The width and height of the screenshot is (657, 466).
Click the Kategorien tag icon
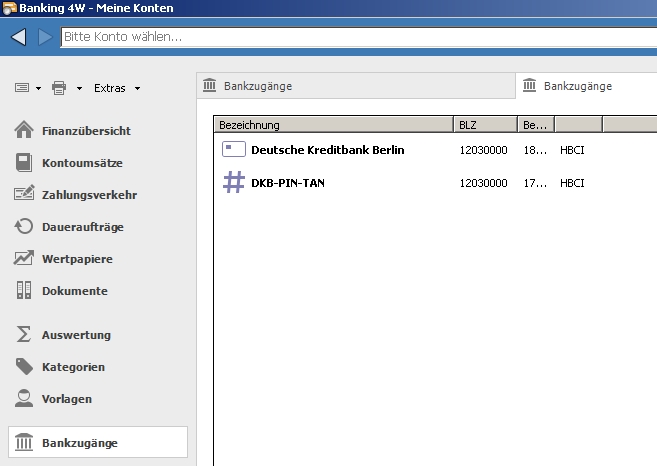24,366
